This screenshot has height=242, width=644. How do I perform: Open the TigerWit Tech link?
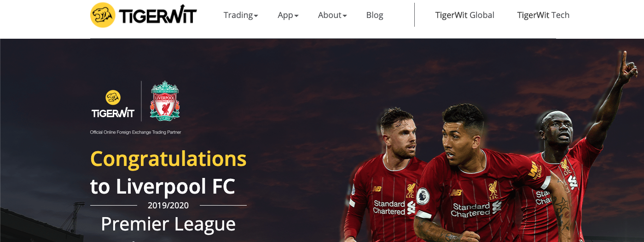point(543,15)
